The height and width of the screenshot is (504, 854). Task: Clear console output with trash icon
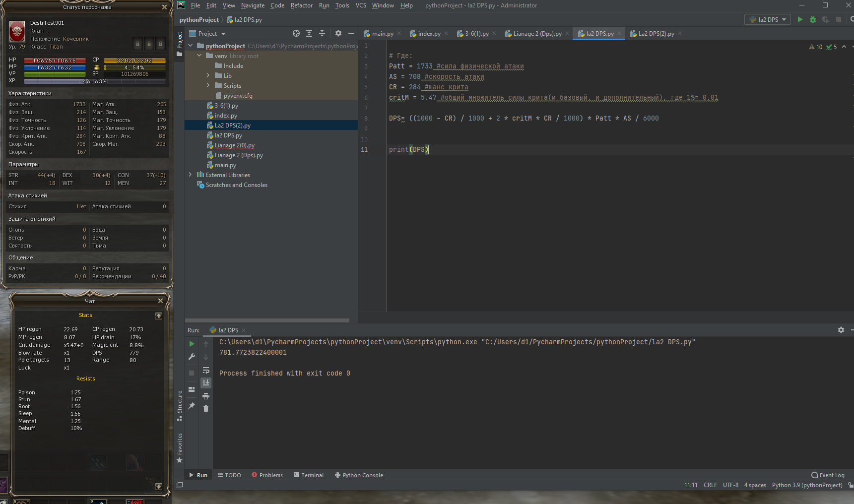[206, 409]
